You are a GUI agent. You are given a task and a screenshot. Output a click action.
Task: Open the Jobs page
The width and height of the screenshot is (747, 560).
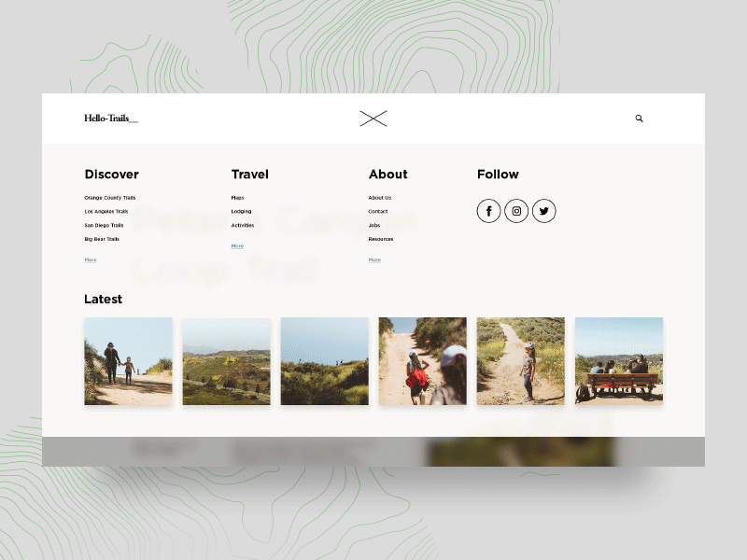tap(373, 226)
